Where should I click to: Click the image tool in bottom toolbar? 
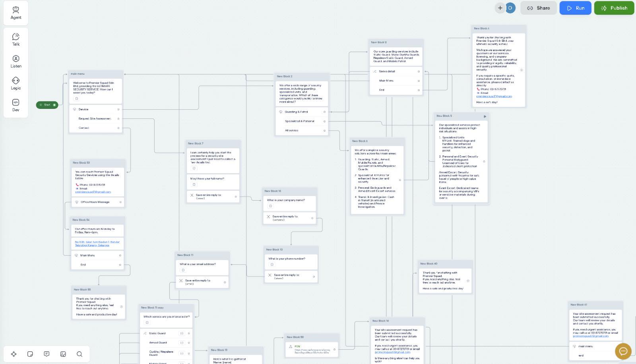coord(63,354)
